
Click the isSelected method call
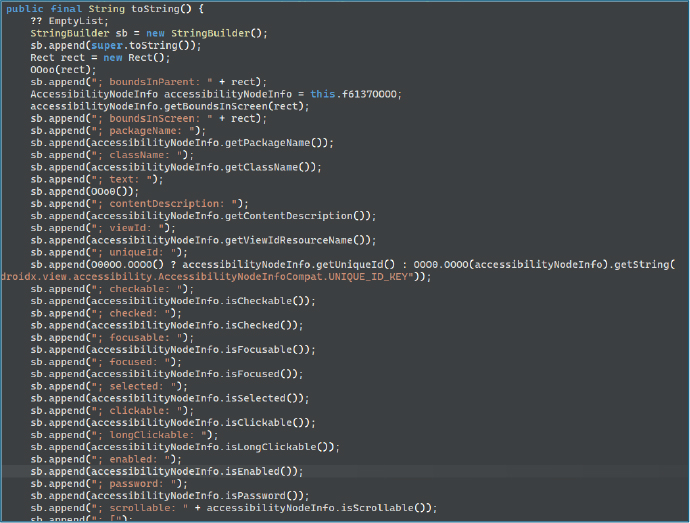click(268, 398)
